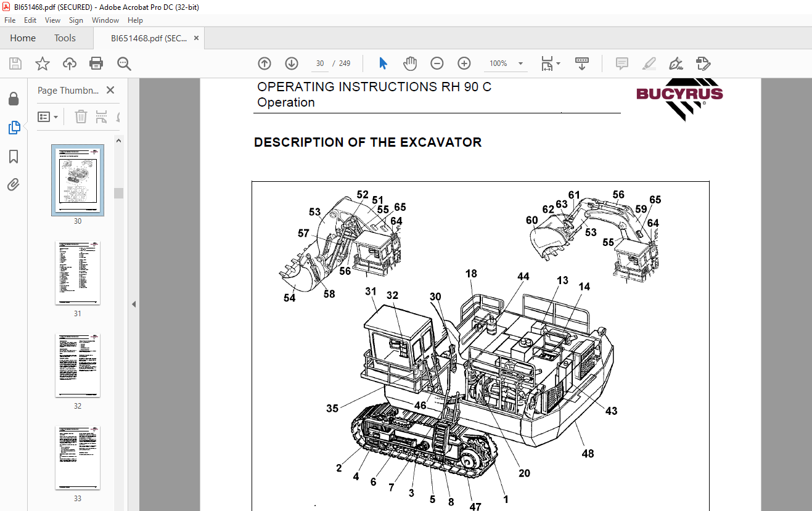Zoom in with the plus button
This screenshot has height=511, width=812.
[x=464, y=63]
